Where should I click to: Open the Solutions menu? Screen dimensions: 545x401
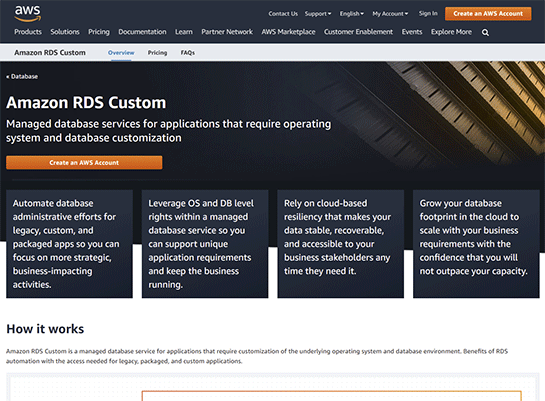(65, 32)
